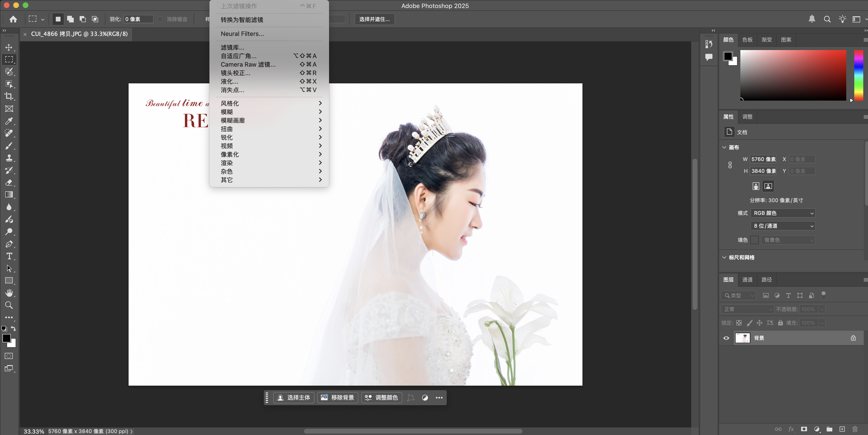Select the Eyedropper tool

9,121
